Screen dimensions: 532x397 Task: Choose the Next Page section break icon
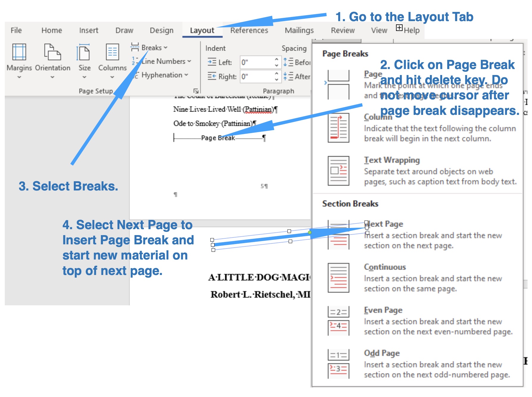[338, 235]
